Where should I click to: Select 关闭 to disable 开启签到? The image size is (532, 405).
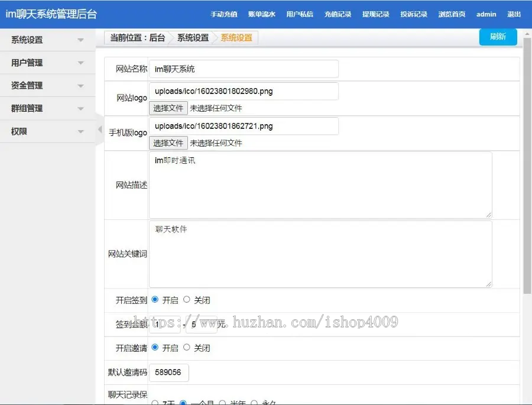pos(187,300)
